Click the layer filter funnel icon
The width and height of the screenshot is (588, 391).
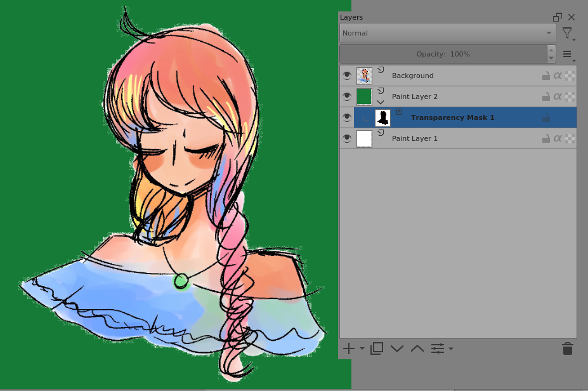coord(567,34)
